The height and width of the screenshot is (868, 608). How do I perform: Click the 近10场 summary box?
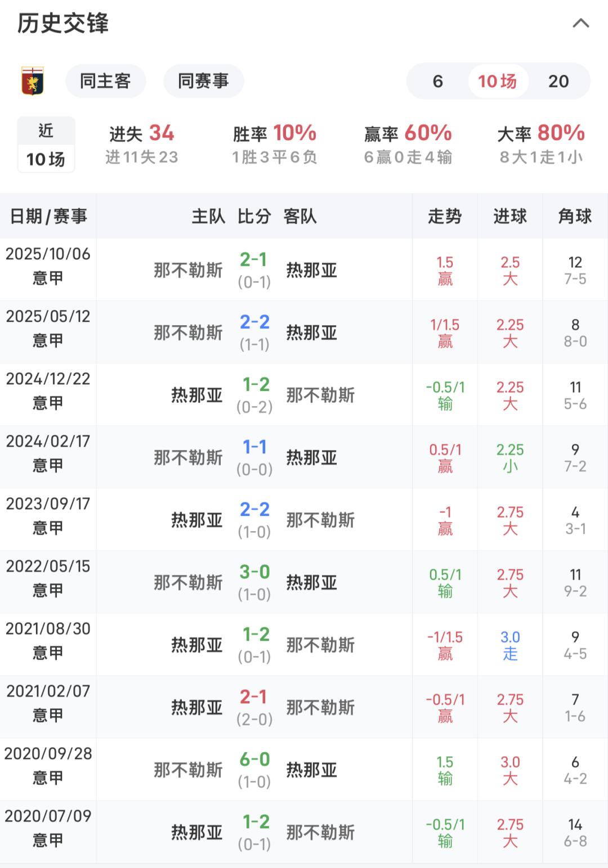coord(46,145)
